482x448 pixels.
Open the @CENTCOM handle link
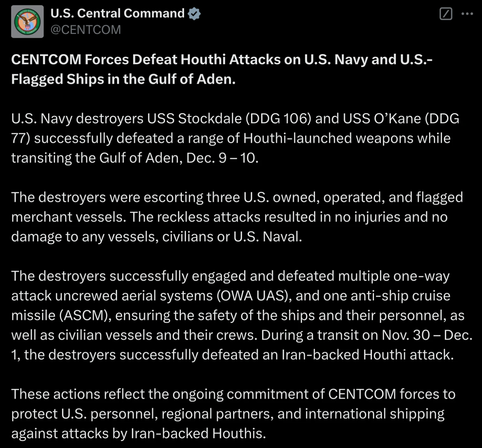86,30
